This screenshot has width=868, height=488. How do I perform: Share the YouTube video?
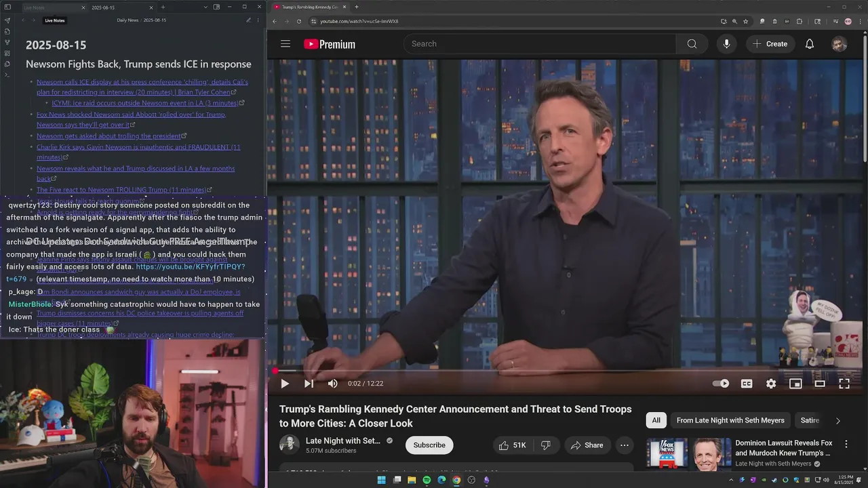pos(587,445)
